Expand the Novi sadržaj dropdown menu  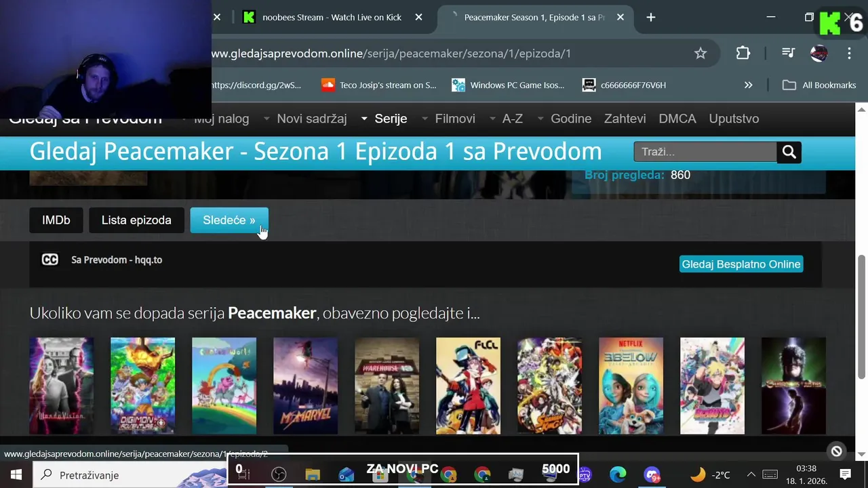tap(305, 119)
